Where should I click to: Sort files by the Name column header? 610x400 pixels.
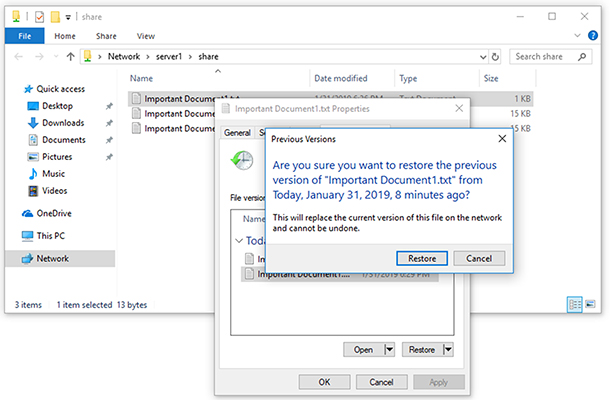point(141,78)
